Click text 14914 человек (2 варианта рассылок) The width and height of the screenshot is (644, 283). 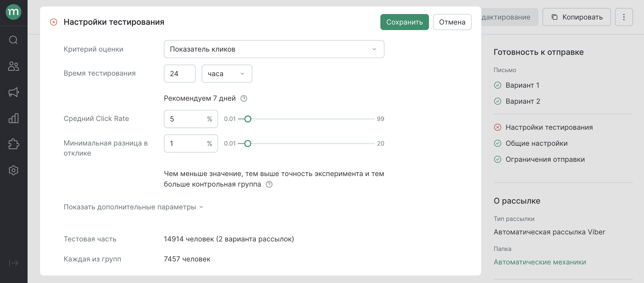coord(229,239)
